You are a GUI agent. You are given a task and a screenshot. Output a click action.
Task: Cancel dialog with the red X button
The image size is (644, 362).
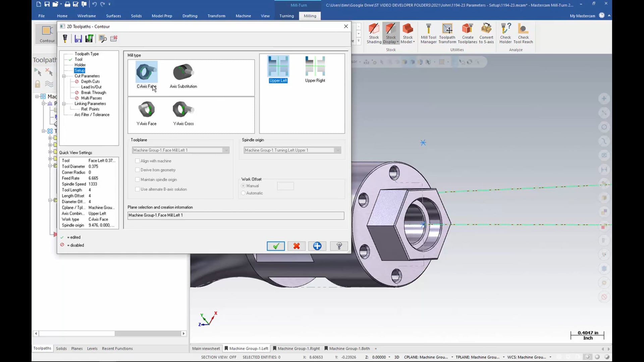tap(297, 246)
